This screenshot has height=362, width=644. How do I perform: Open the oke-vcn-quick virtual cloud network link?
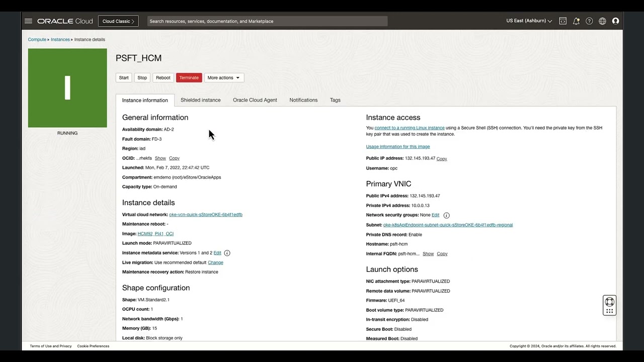pyautogui.click(x=206, y=215)
